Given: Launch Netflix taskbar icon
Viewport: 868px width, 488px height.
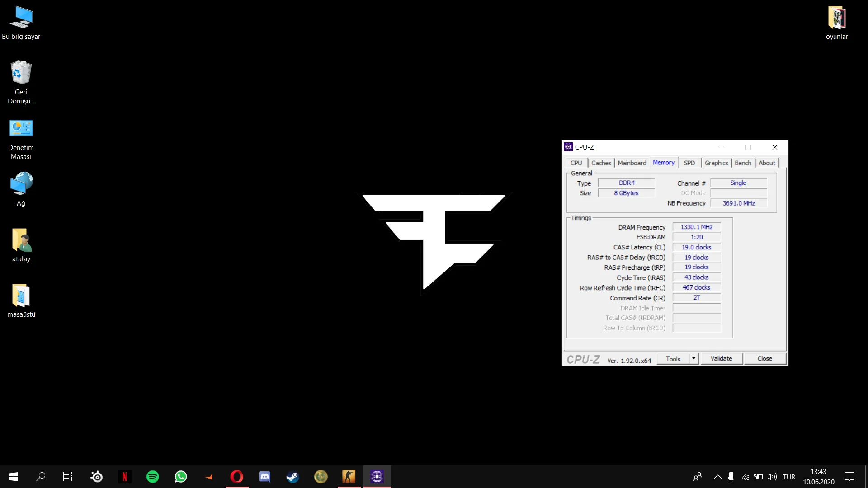Looking at the screenshot, I should (124, 477).
